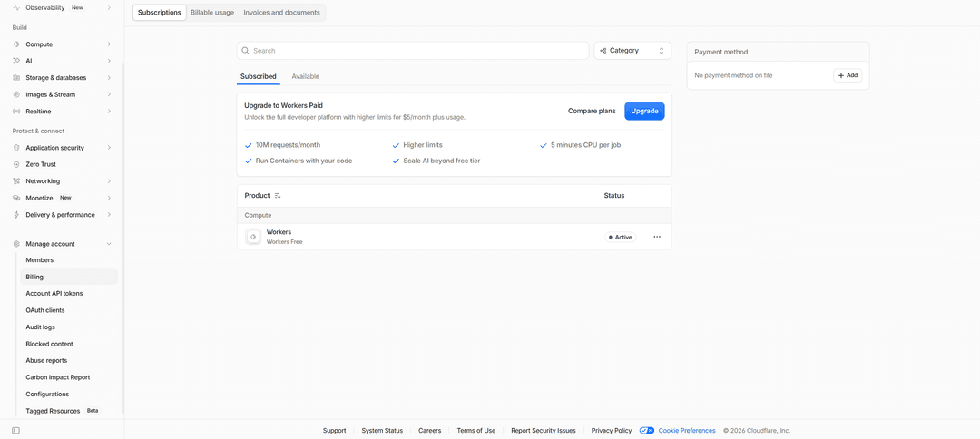Click the Workers product icon
The height and width of the screenshot is (439, 980).
pos(253,238)
